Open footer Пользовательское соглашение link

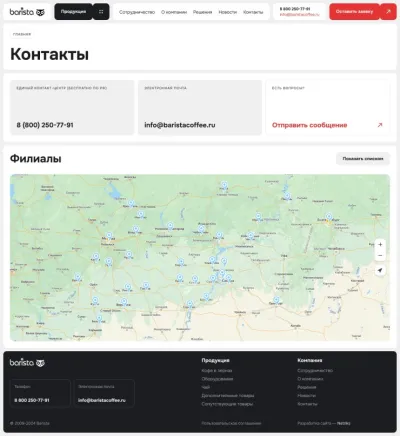click(x=231, y=423)
